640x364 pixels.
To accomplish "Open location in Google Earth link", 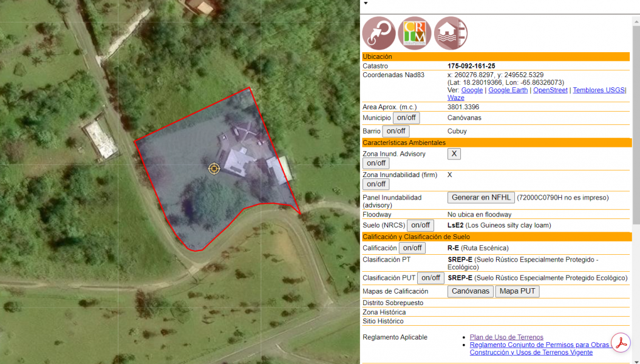I will pos(508,90).
